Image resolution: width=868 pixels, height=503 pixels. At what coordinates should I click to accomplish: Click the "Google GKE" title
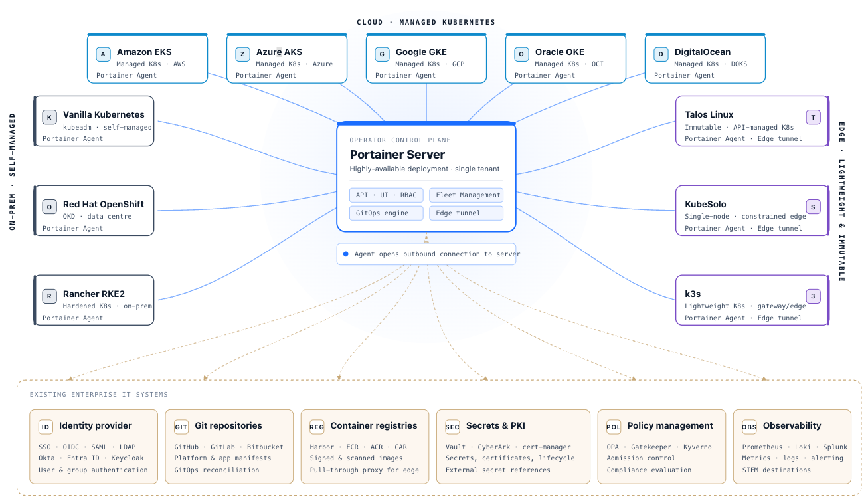pos(421,52)
